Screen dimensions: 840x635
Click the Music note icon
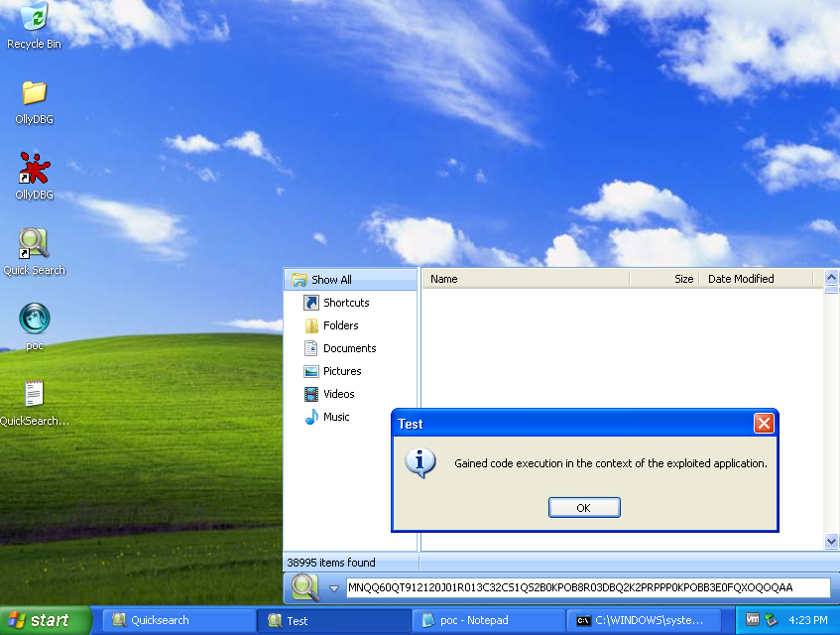tap(311, 417)
